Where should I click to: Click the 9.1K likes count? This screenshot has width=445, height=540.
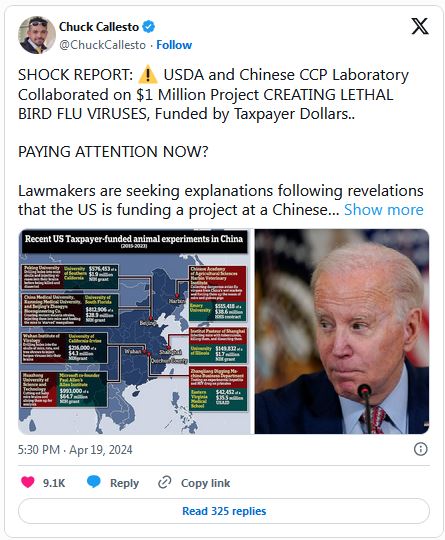pyautogui.click(x=54, y=483)
